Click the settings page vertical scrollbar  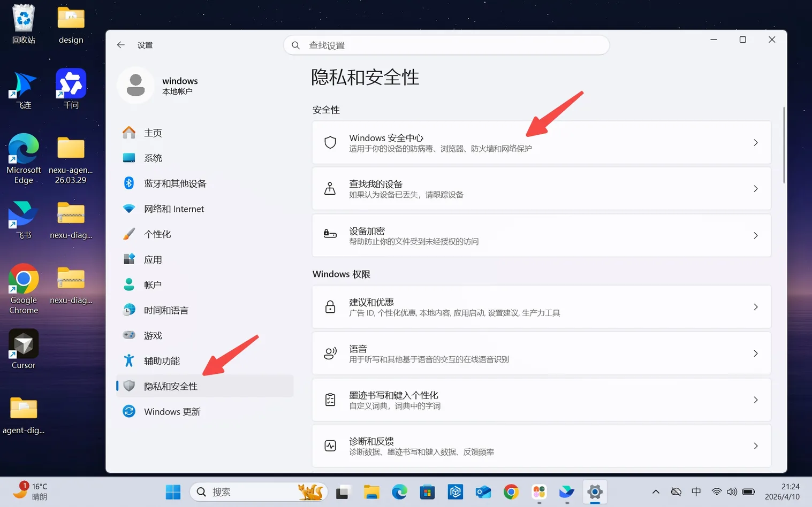click(x=784, y=145)
